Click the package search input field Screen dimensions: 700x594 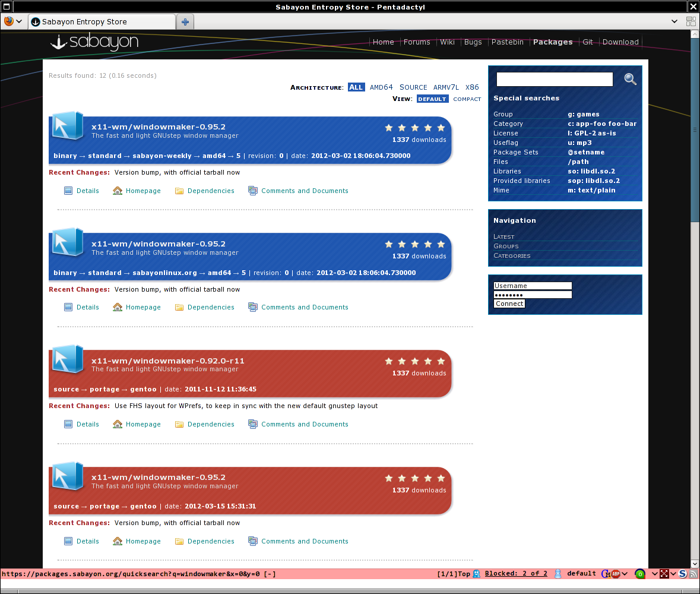pos(555,79)
